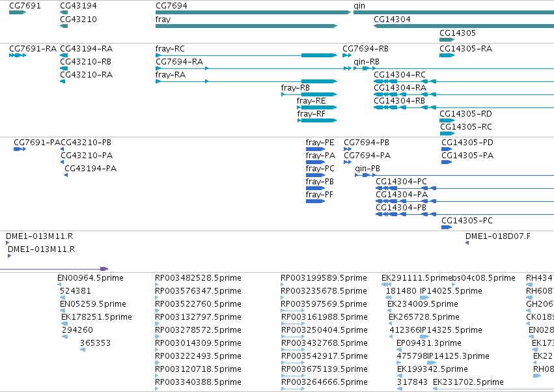Open EST EK231702.5prime
The height and width of the screenshot is (392, 554).
click(x=468, y=382)
